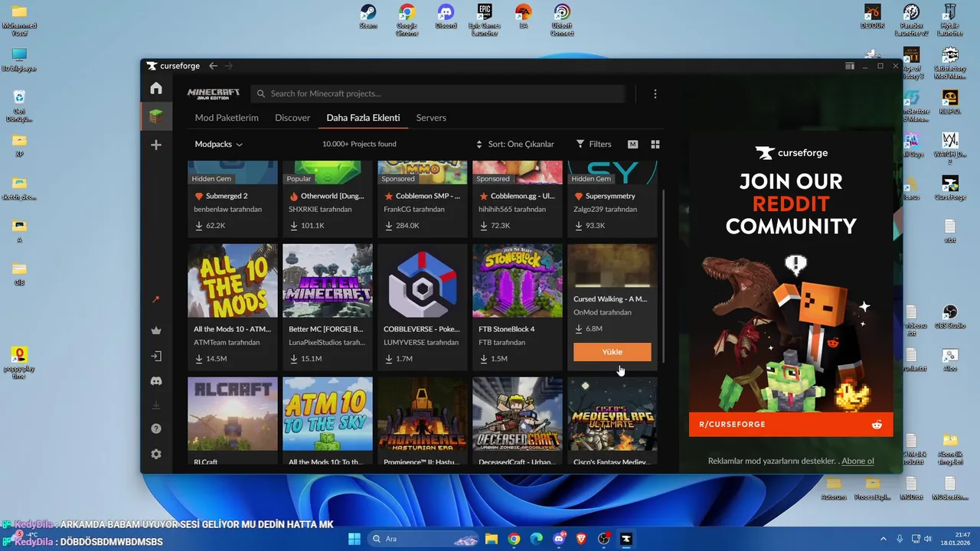Image resolution: width=980 pixels, height=551 pixels.
Task: Click the Yükle install button
Action: [x=612, y=352]
